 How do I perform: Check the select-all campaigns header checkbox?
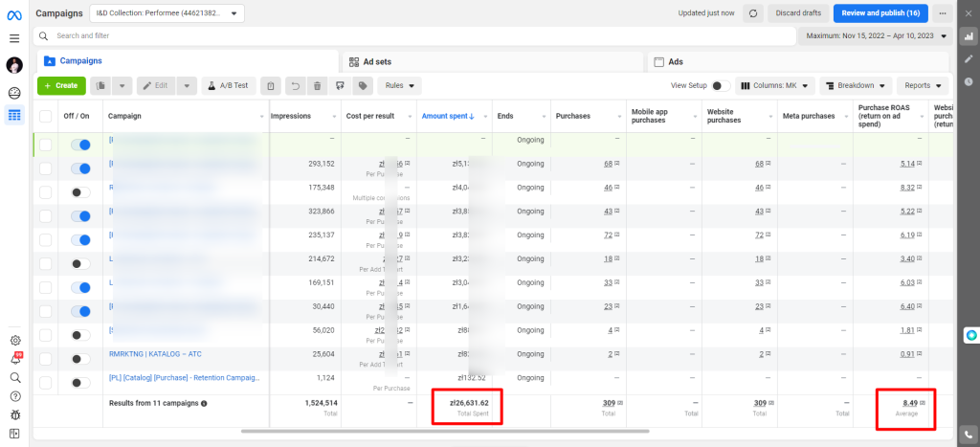pos(46,116)
